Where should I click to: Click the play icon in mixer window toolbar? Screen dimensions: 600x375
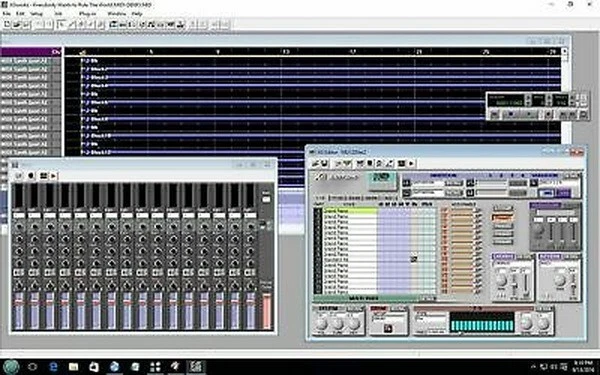point(53,176)
